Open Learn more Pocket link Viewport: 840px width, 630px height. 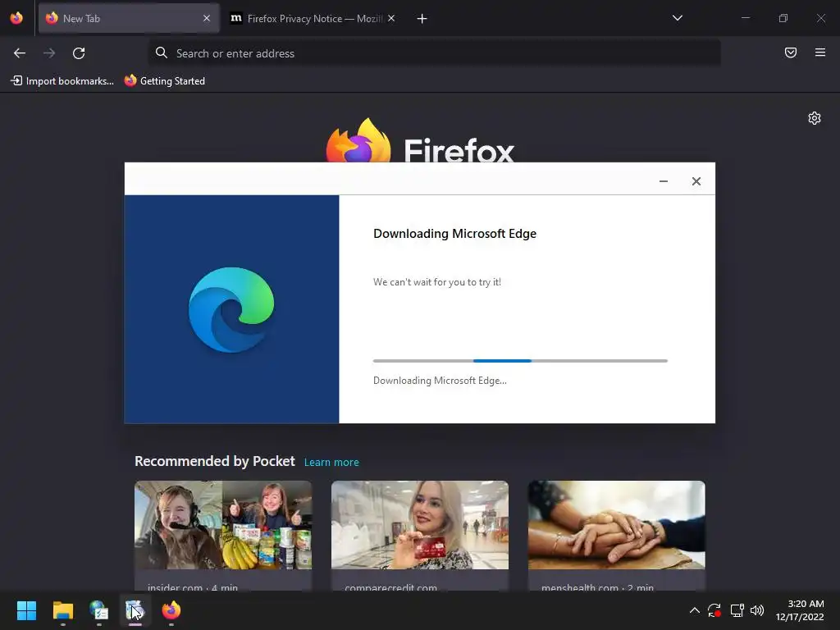click(331, 463)
